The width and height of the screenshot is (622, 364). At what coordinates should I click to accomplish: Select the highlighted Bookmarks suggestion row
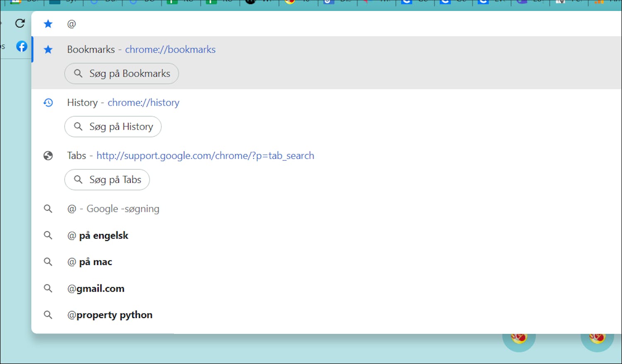tap(290, 49)
